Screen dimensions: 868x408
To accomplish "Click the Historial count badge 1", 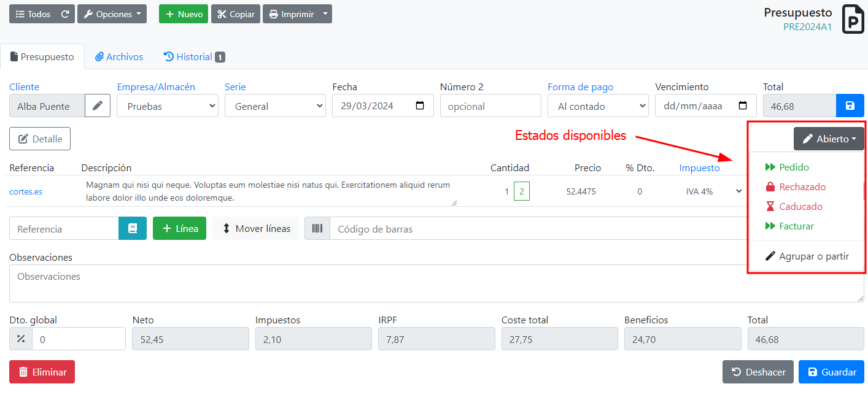I will 220,57.
